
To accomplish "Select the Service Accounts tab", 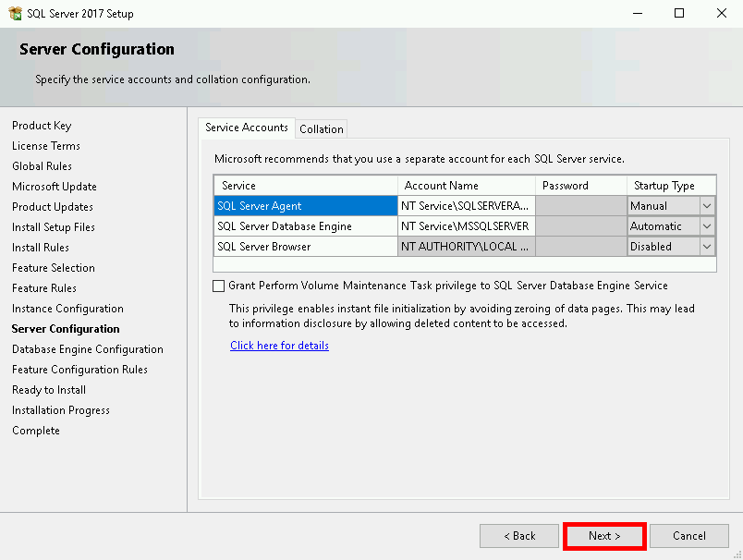I will (247, 128).
